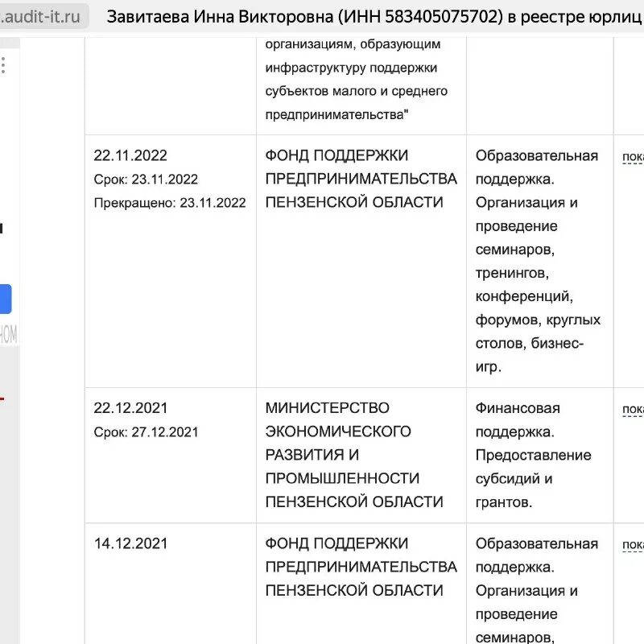Click text Предоставление субсидий и грантов
This screenshot has width=644, height=644.
coord(533,478)
